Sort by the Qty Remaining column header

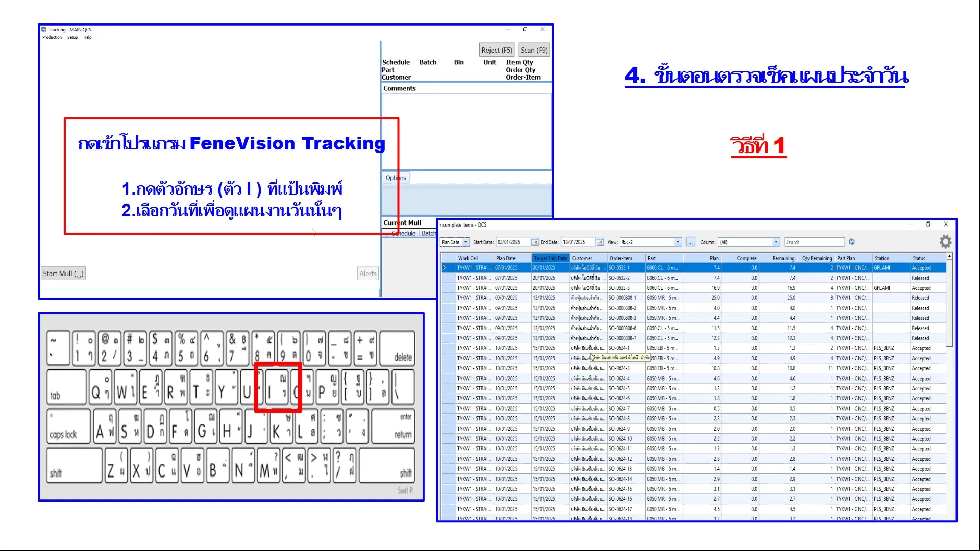(816, 258)
